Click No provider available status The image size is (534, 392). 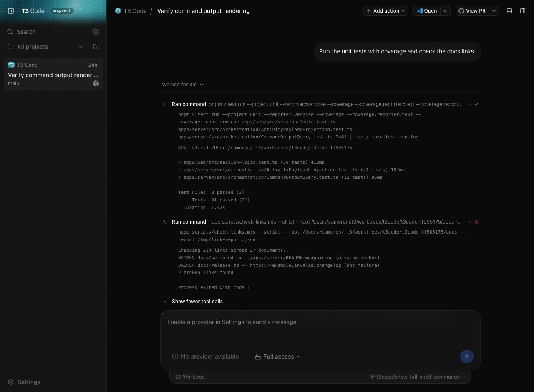coord(206,357)
